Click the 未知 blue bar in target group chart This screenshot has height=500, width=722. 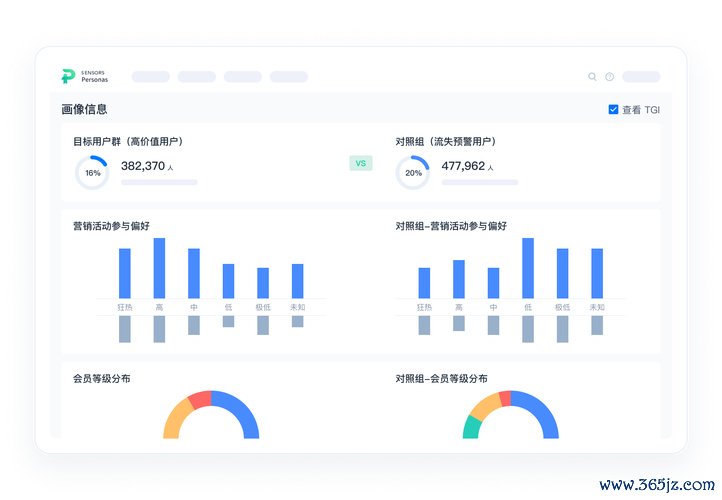pyautogui.click(x=297, y=281)
